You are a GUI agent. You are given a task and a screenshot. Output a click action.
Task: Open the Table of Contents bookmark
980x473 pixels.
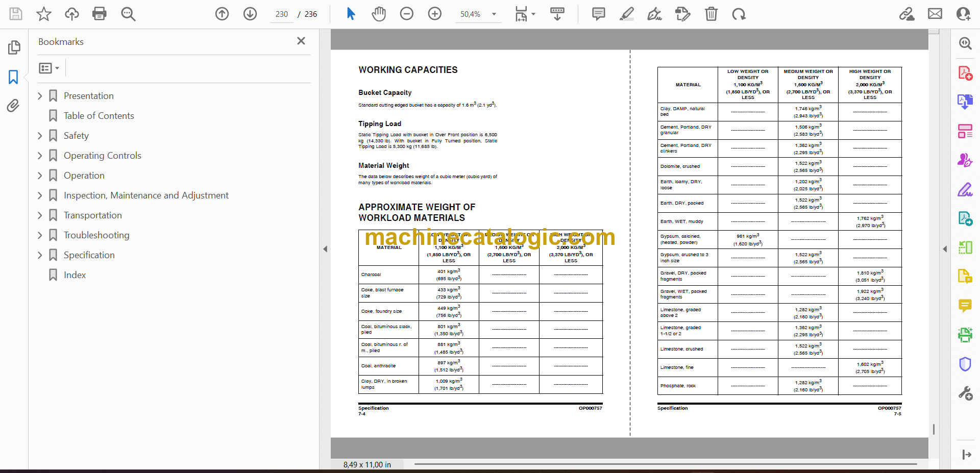[99, 116]
